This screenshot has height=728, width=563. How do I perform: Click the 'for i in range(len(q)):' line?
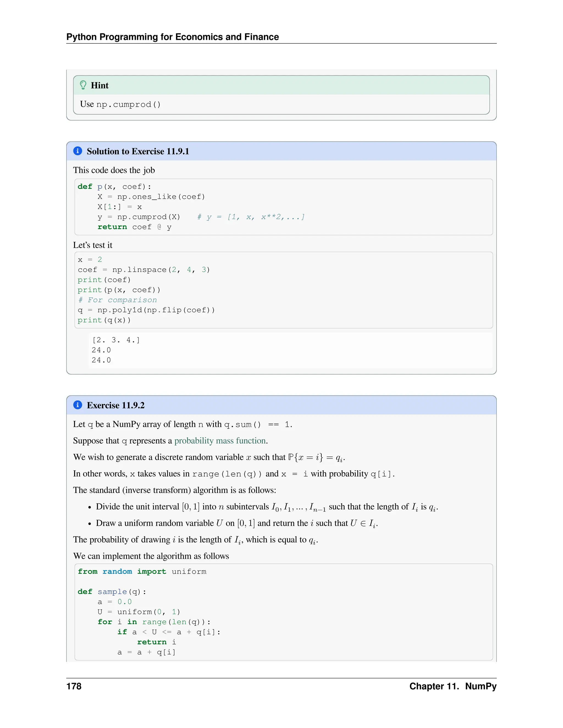(154, 622)
